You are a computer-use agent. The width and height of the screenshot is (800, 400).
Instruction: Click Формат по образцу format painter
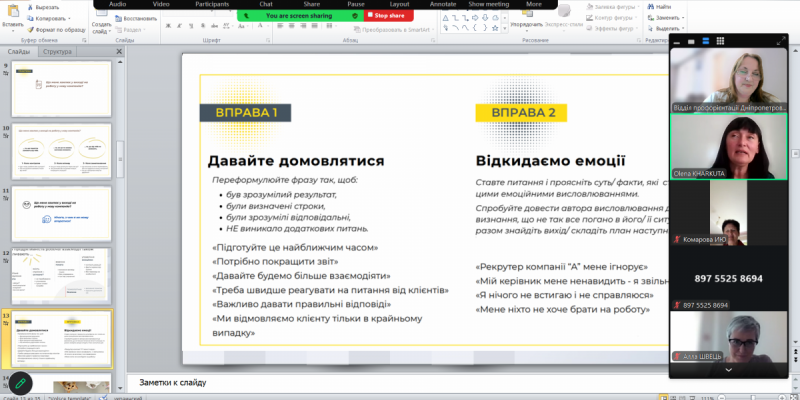[x=56, y=30]
